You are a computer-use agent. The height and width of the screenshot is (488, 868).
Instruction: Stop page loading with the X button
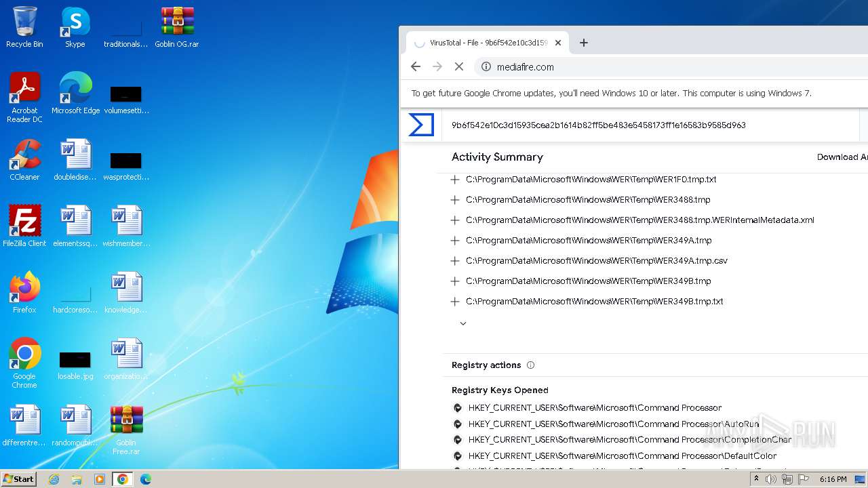tap(459, 66)
